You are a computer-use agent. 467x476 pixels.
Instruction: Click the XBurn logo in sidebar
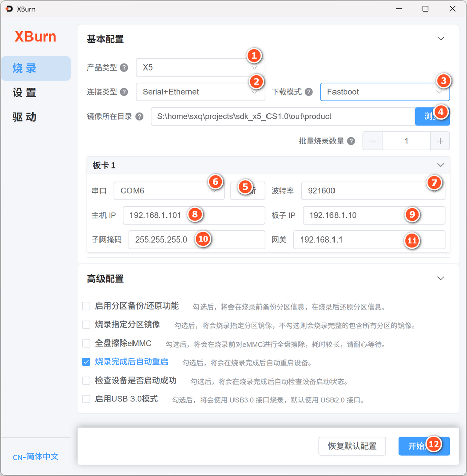point(35,37)
